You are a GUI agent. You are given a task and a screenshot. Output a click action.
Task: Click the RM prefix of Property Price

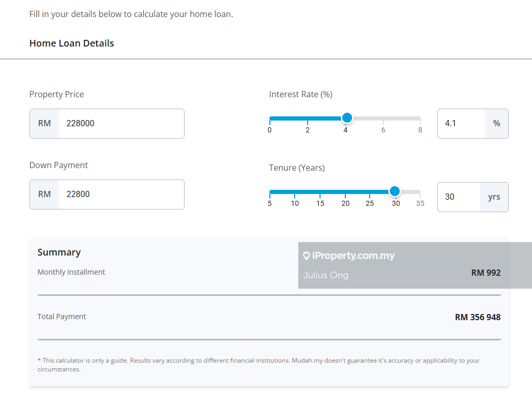(x=44, y=124)
